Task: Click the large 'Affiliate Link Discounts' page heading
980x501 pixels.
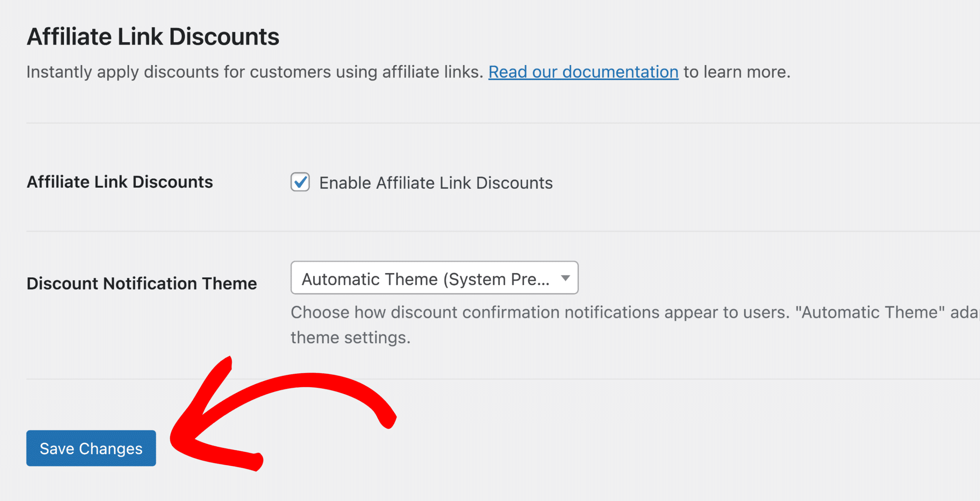Action: [153, 37]
